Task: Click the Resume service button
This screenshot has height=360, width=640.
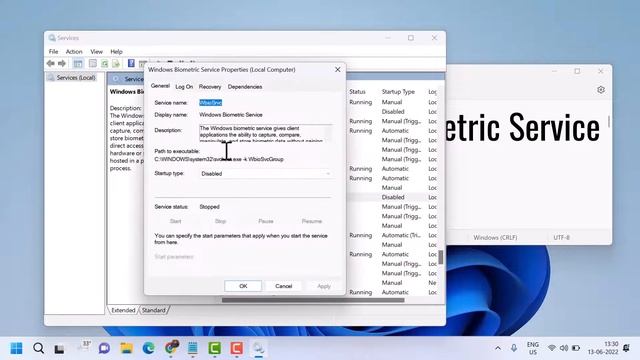Action: [312, 221]
